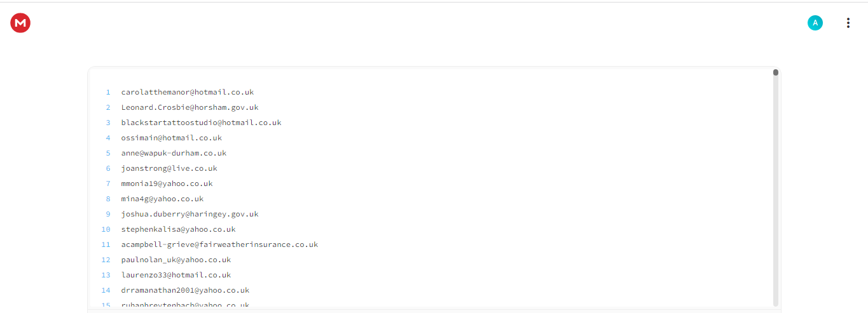Select line number 1 in gutter

click(x=108, y=92)
